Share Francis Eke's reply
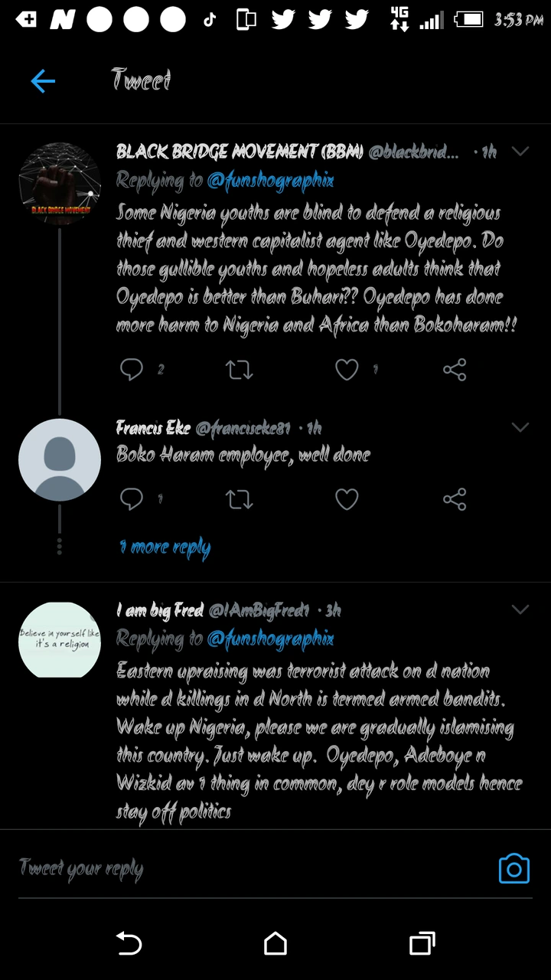Viewport: 551px width, 980px height. click(x=455, y=500)
